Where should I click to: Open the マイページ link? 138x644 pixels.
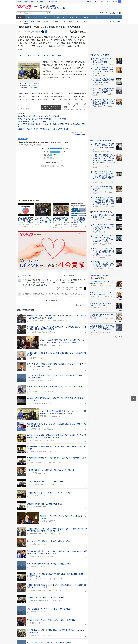(103, 13)
